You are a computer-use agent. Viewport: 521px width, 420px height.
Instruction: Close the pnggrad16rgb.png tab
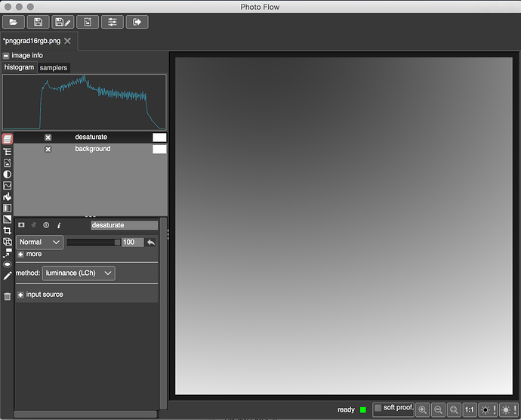67,41
